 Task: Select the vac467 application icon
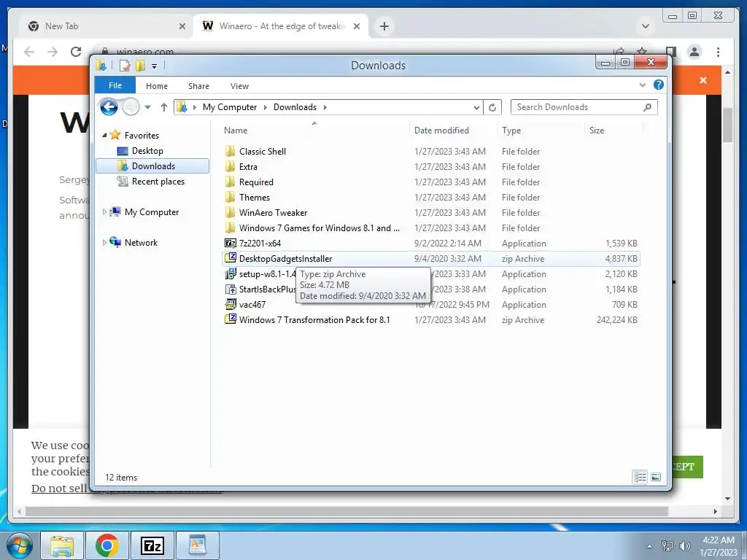231,304
